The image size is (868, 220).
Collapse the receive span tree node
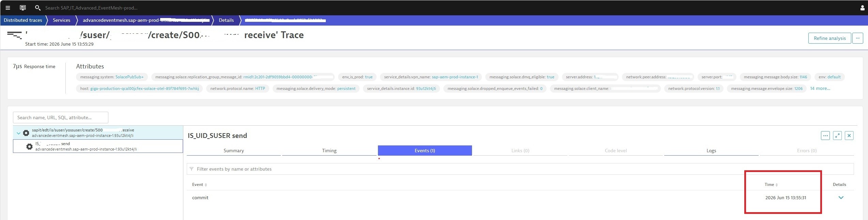click(x=18, y=133)
